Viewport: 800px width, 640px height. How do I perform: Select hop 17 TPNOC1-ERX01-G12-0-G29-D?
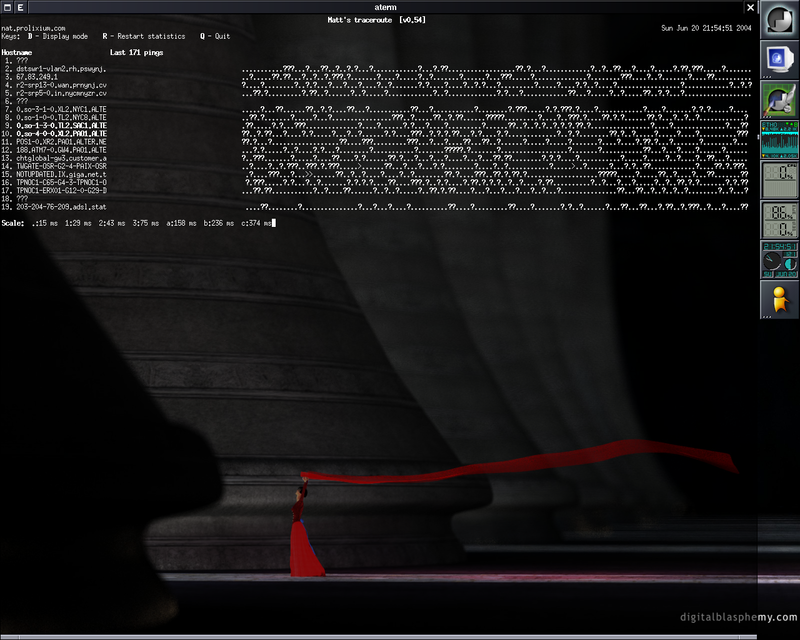click(55, 190)
